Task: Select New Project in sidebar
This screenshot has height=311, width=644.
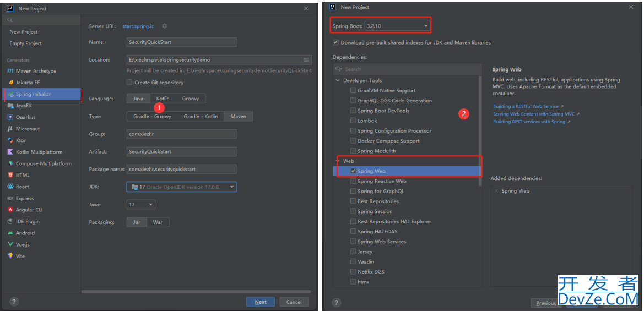Action: 24,31
